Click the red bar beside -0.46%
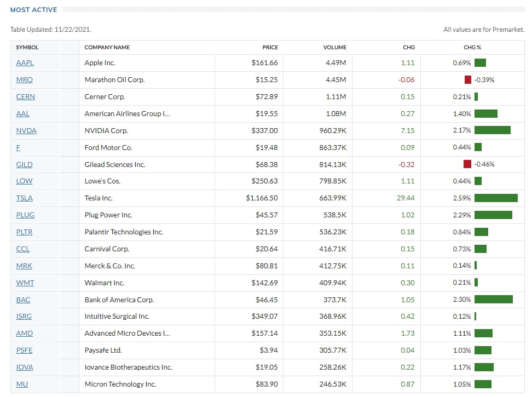 click(467, 164)
